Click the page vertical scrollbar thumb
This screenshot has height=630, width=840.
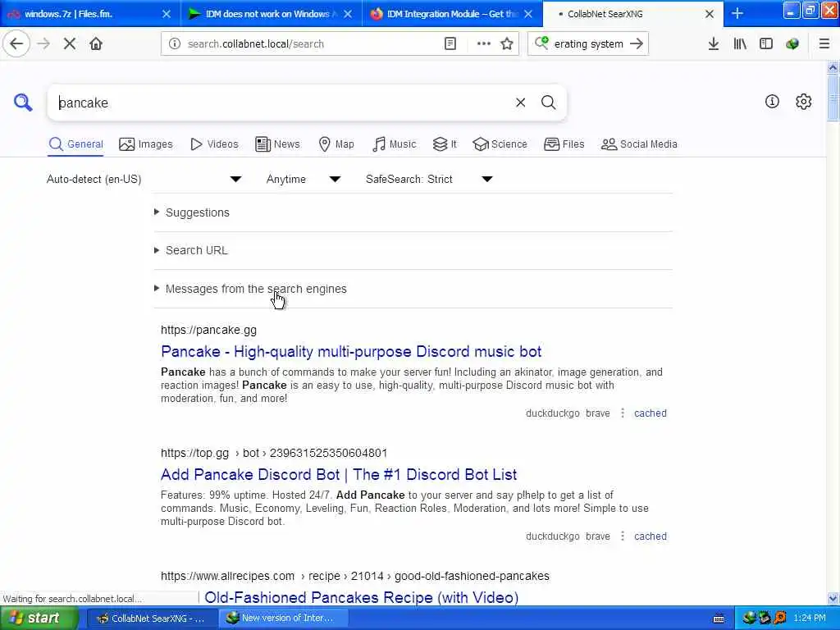coord(833,98)
